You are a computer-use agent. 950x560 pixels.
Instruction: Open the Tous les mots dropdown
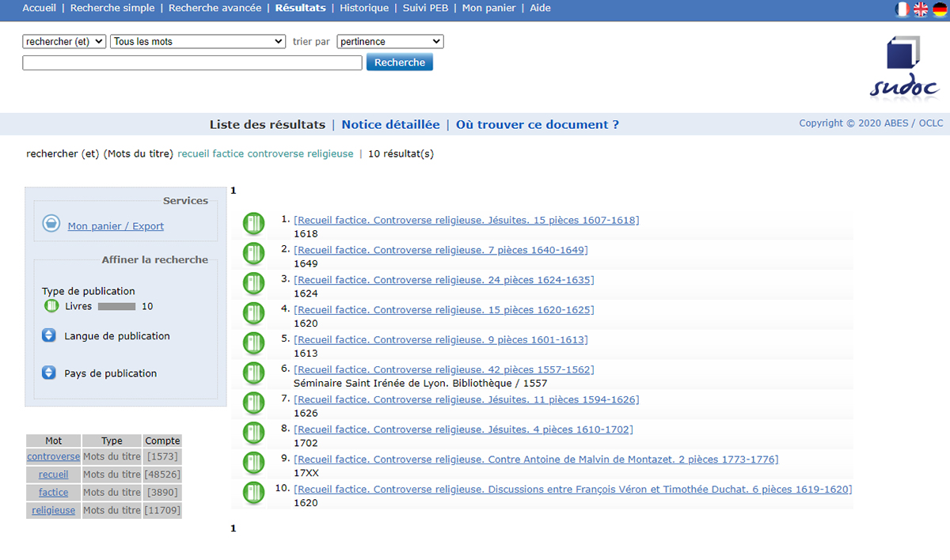point(198,42)
